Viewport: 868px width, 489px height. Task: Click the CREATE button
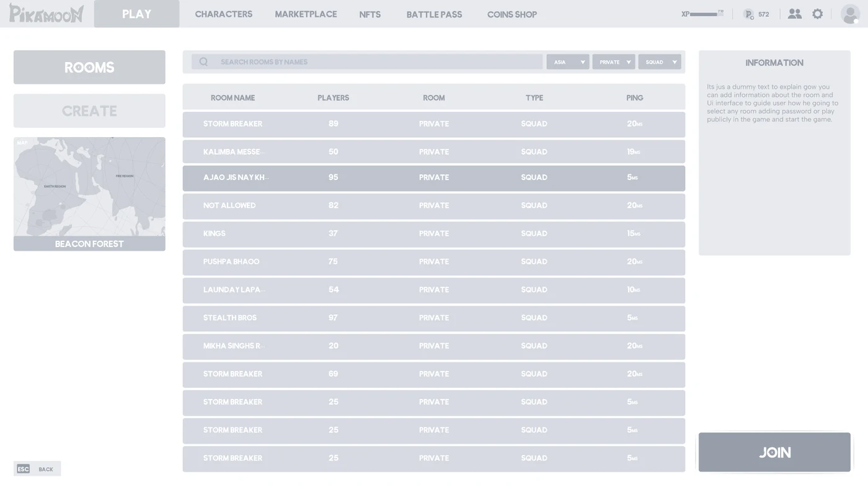[89, 110]
